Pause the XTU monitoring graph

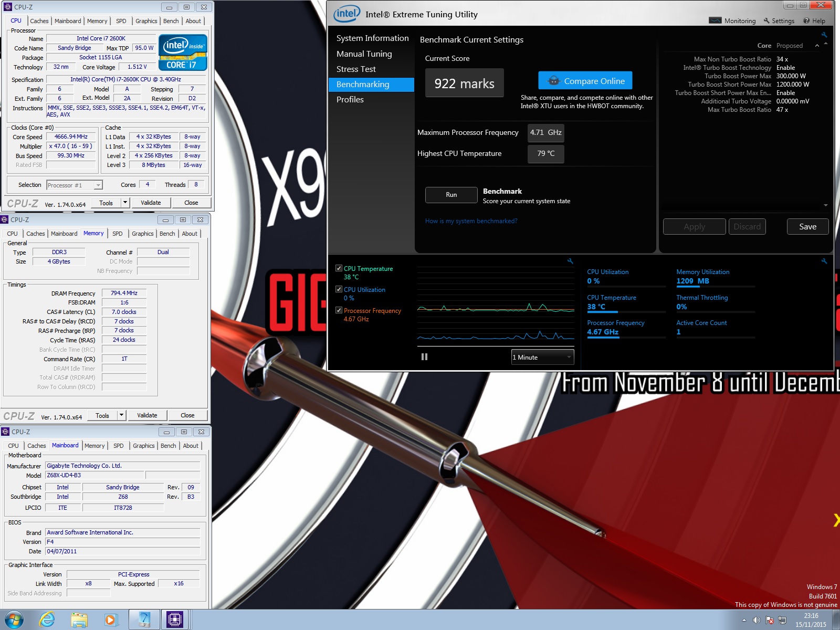pyautogui.click(x=424, y=357)
